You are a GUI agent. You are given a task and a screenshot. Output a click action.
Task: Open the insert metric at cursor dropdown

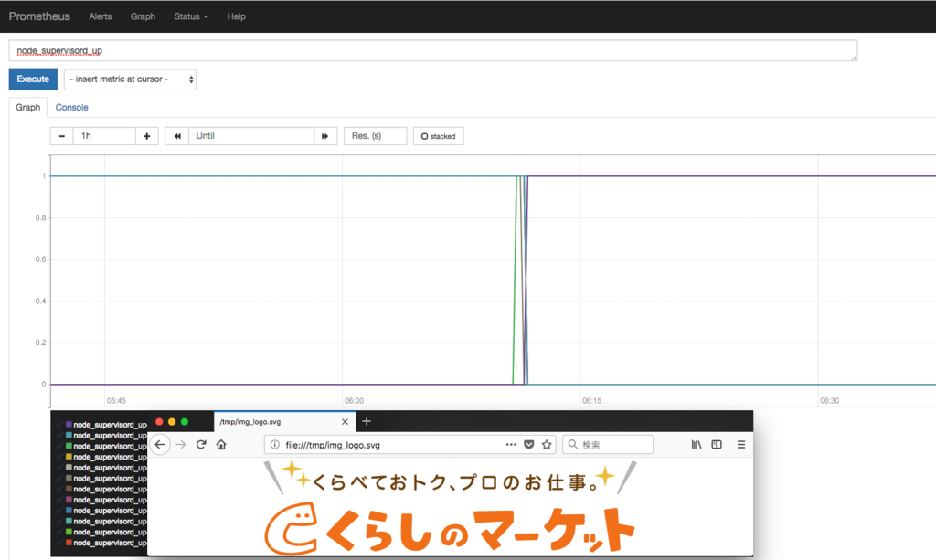point(129,79)
